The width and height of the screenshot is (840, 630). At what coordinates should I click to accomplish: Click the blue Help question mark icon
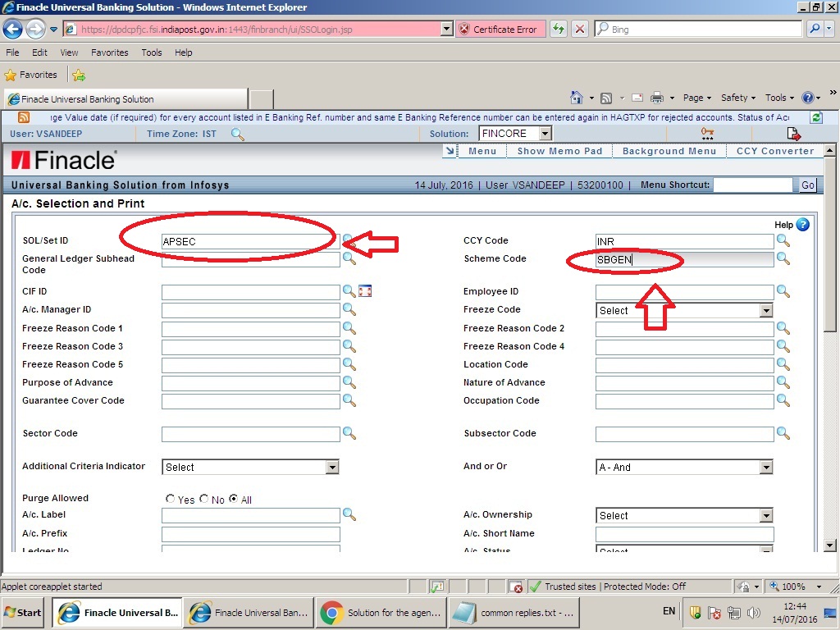coord(802,224)
